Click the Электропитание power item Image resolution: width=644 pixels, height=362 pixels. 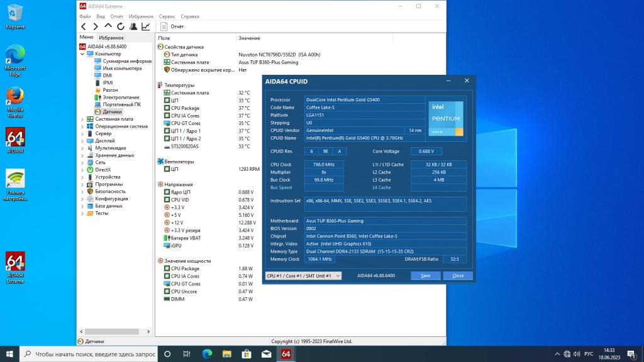pos(121,97)
